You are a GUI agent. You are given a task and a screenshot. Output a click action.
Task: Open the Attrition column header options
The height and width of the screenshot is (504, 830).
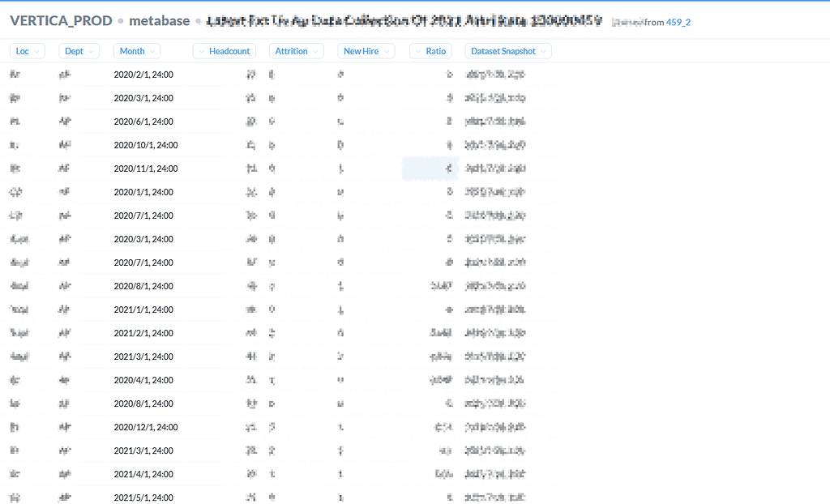(x=297, y=51)
